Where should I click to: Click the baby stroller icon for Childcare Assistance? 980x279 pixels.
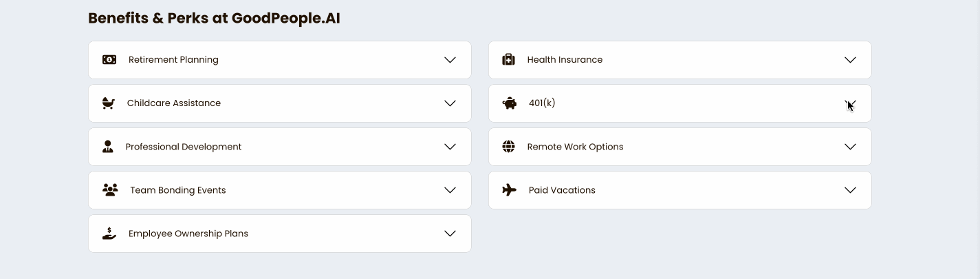109,103
